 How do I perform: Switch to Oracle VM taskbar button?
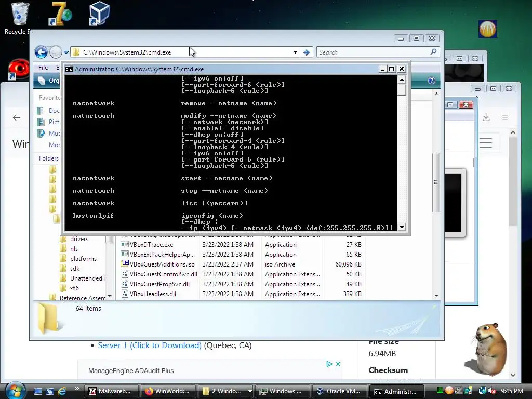click(x=339, y=391)
